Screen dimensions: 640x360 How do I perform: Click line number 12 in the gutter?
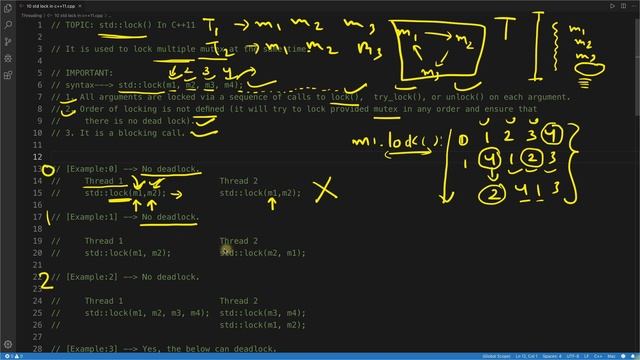tap(38, 157)
